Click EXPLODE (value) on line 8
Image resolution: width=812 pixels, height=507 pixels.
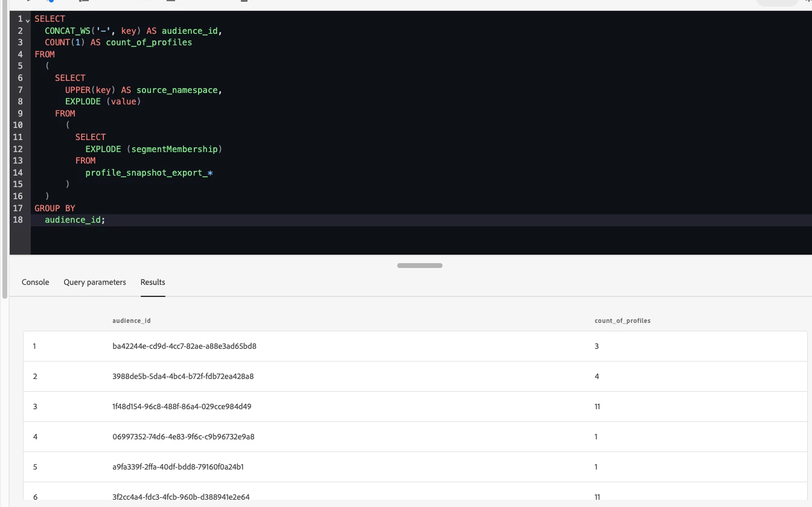pyautogui.click(x=103, y=101)
